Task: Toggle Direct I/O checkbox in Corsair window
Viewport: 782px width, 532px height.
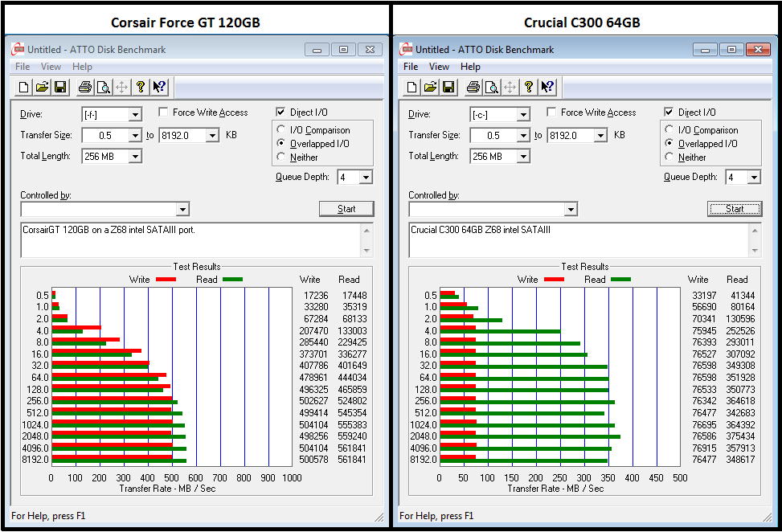Action: point(280,113)
